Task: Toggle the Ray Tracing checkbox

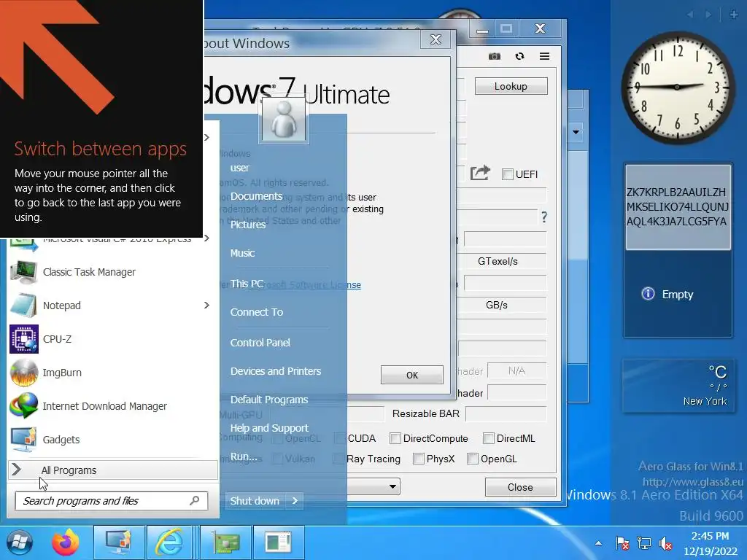Action: [338, 459]
